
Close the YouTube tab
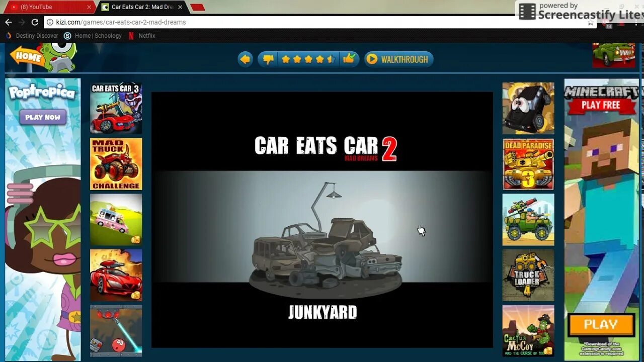pos(89,7)
